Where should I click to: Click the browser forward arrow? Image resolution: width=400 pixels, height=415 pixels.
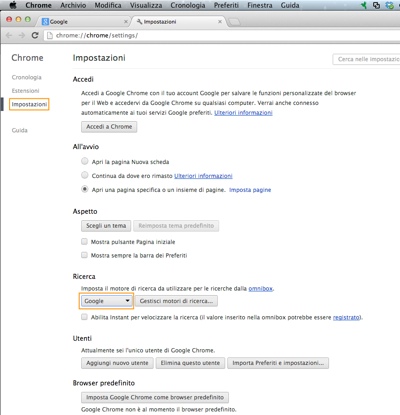pos(22,35)
